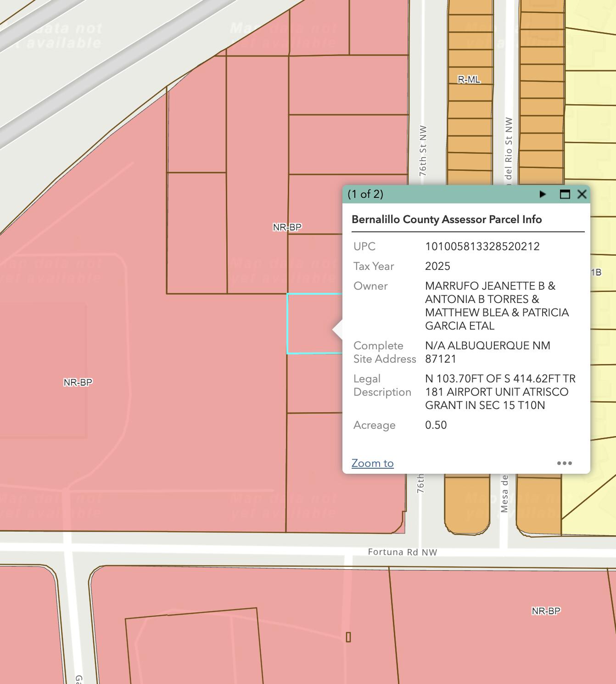Screen dimensions: 616x684
Task: Click the UPC number 101005813328520212
Action: click(x=482, y=247)
